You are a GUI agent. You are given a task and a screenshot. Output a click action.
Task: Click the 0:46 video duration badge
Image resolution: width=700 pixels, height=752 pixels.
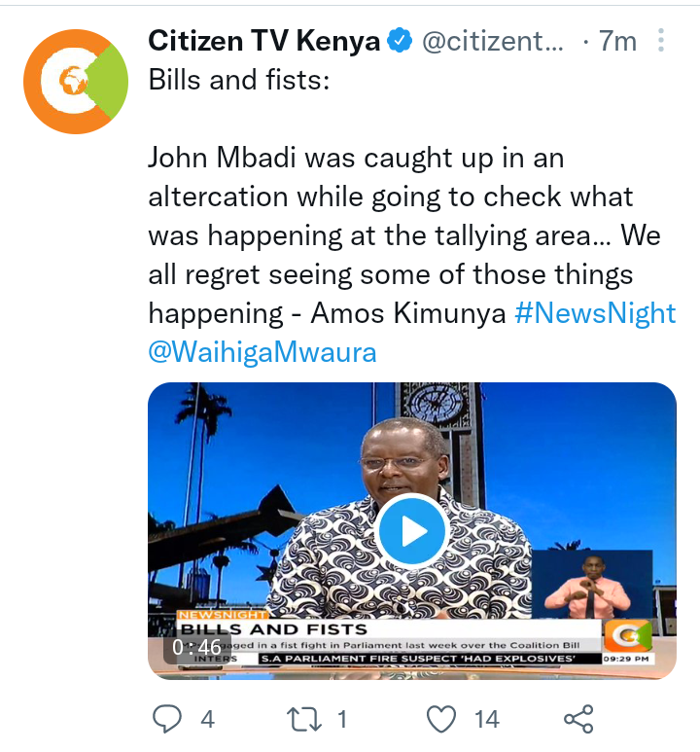(x=197, y=648)
